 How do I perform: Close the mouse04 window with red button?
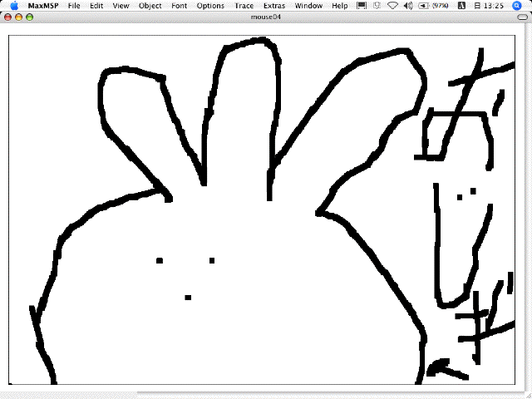pos(7,17)
